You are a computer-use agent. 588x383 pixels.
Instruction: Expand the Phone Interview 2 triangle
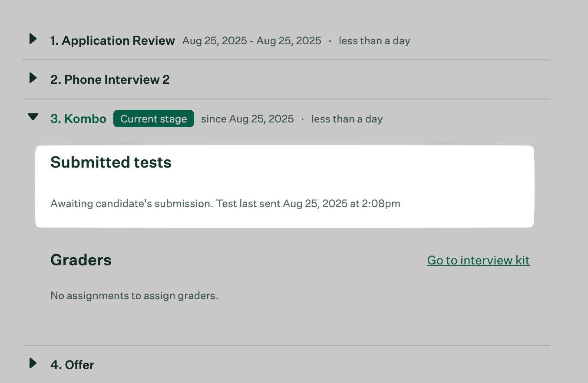tap(33, 78)
